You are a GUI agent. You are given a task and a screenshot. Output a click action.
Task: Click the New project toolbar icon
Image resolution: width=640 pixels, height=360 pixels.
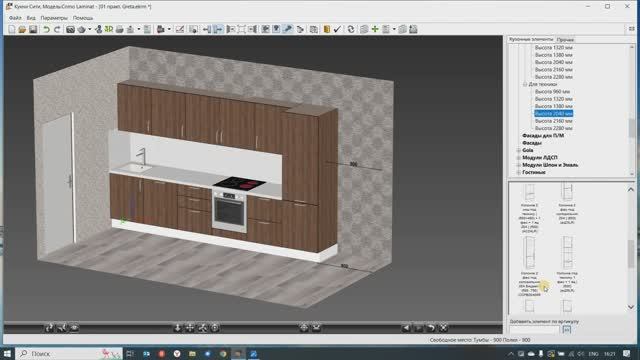(11, 29)
